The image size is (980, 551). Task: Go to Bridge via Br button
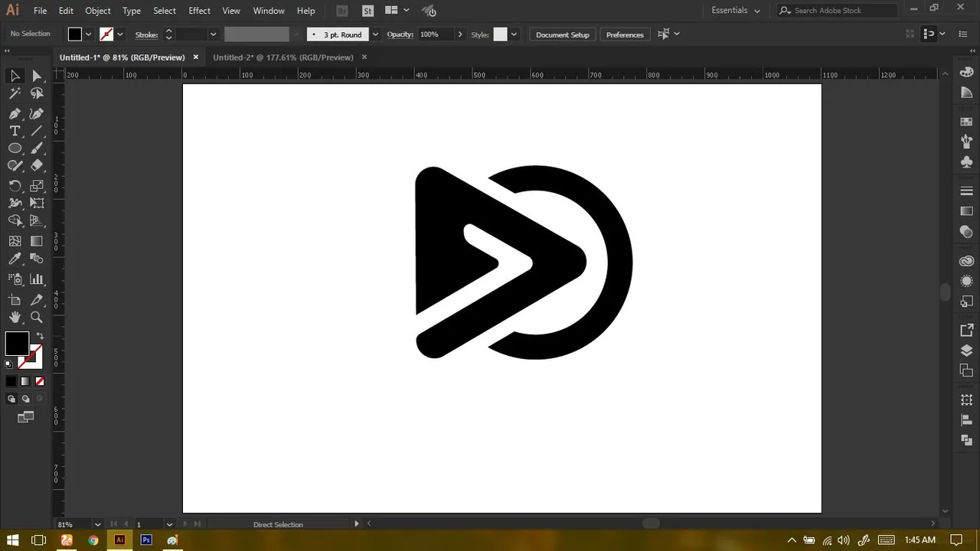tap(342, 11)
